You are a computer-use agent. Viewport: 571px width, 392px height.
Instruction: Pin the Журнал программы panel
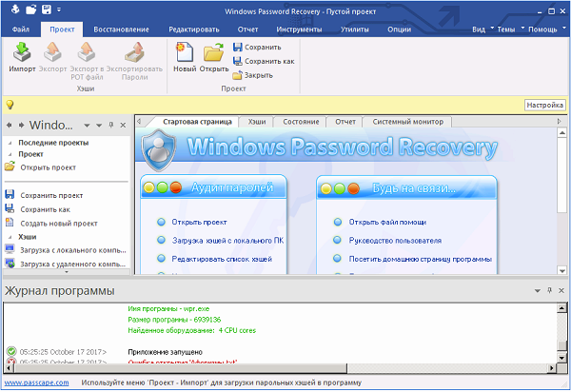click(x=549, y=290)
